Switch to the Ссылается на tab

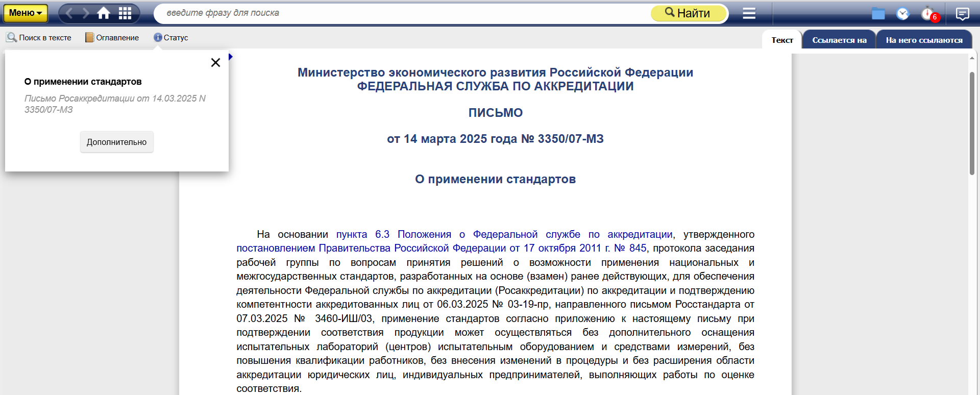[839, 40]
